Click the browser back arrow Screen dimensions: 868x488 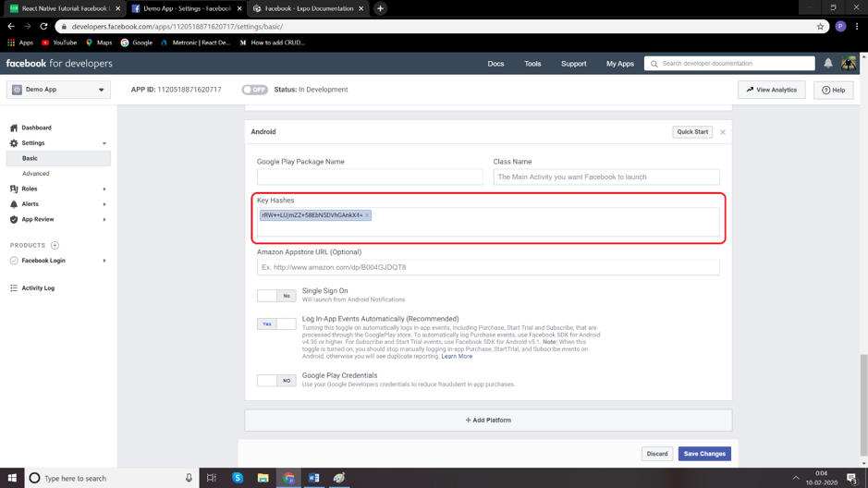point(11,26)
